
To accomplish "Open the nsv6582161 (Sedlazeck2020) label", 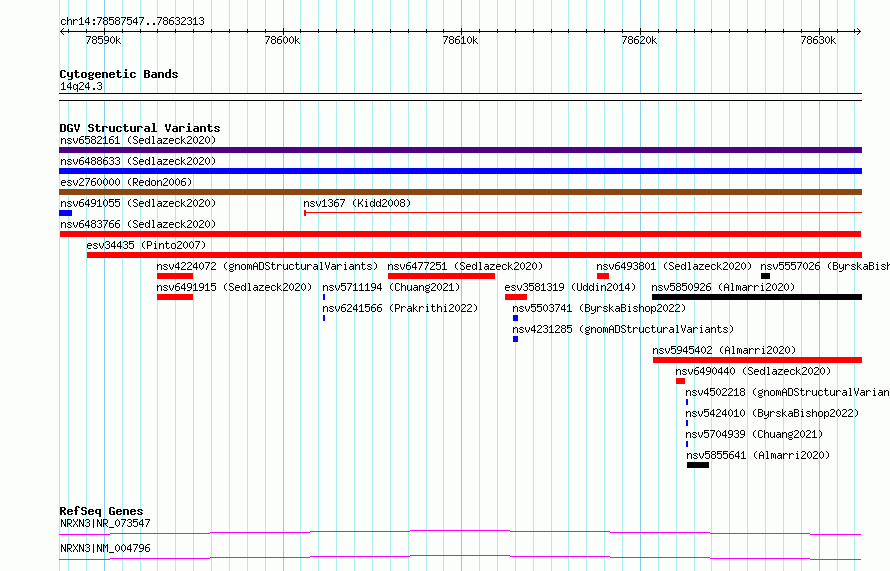I will (138, 140).
